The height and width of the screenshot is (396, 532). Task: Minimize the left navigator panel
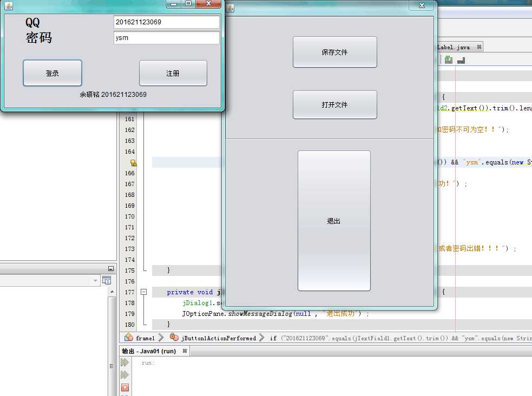pyautogui.click(x=110, y=268)
